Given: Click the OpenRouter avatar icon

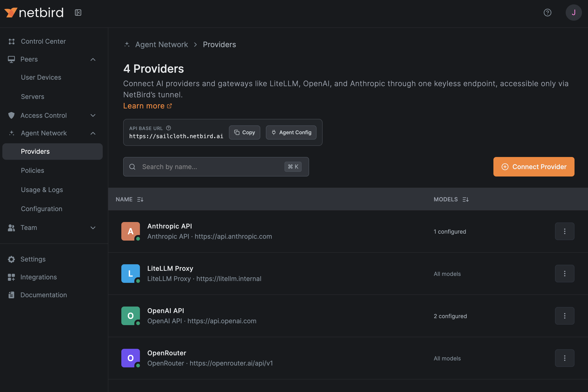Looking at the screenshot, I should pyautogui.click(x=131, y=358).
